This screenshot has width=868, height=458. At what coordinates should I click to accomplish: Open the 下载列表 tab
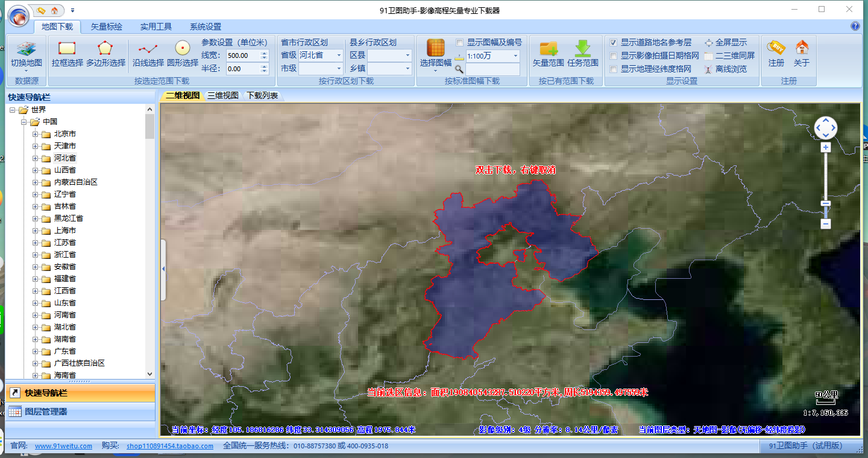click(263, 95)
